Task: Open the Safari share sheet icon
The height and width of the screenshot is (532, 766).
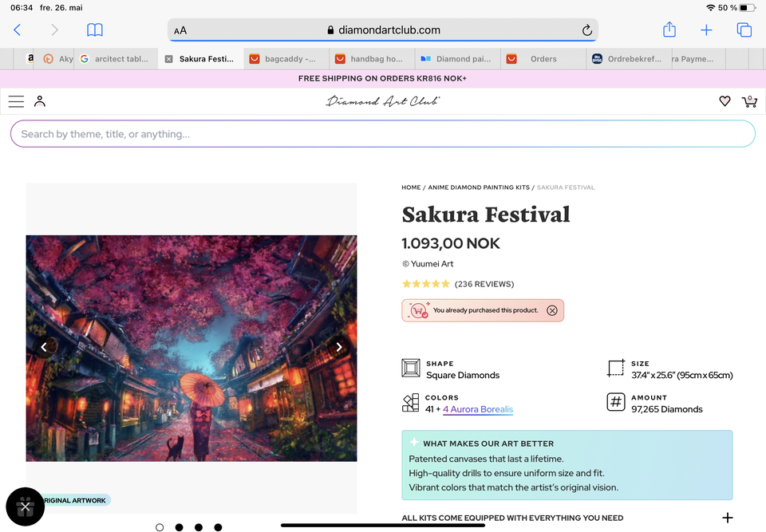Action: [x=669, y=30]
